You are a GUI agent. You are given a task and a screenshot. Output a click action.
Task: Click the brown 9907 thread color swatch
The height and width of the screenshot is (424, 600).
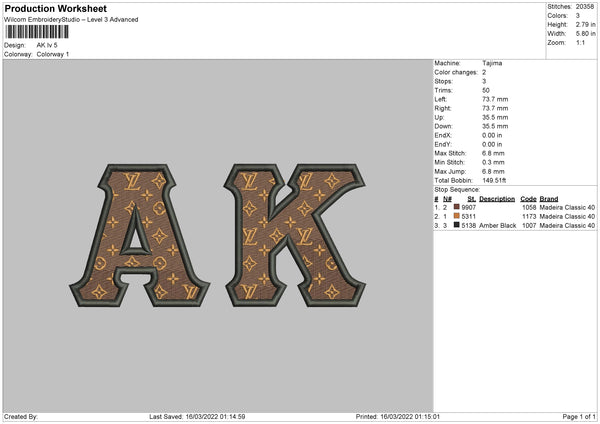(456, 207)
